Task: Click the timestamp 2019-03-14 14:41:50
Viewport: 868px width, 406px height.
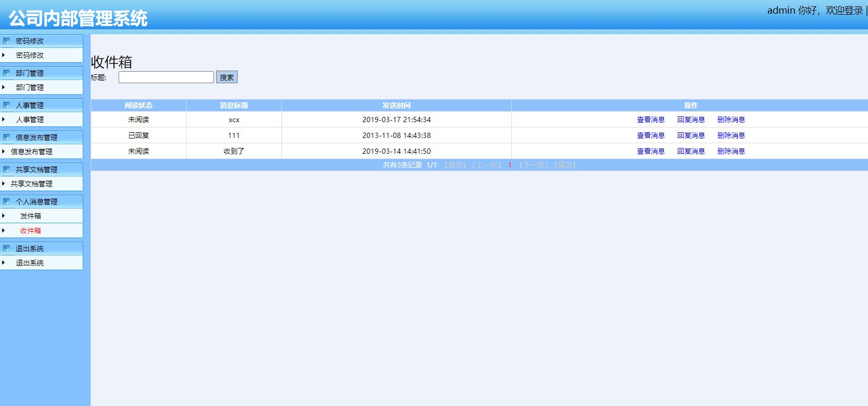Action: pyautogui.click(x=396, y=151)
